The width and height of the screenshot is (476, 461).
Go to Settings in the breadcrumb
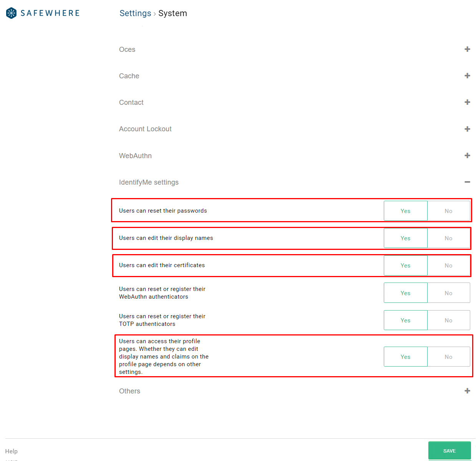tap(135, 13)
